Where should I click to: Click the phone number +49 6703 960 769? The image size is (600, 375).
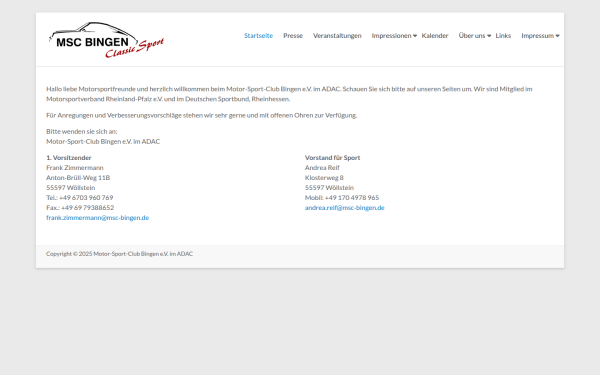tap(86, 198)
